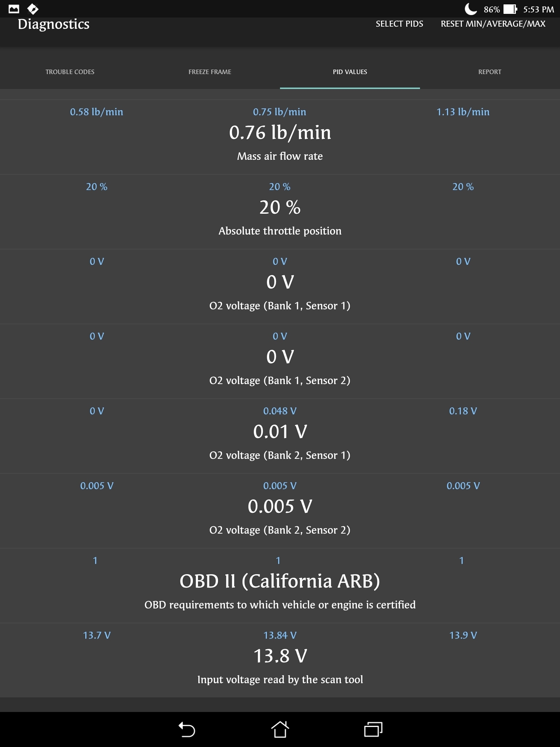
Task: Tap the Mass air flow rate reading
Action: [x=280, y=133]
